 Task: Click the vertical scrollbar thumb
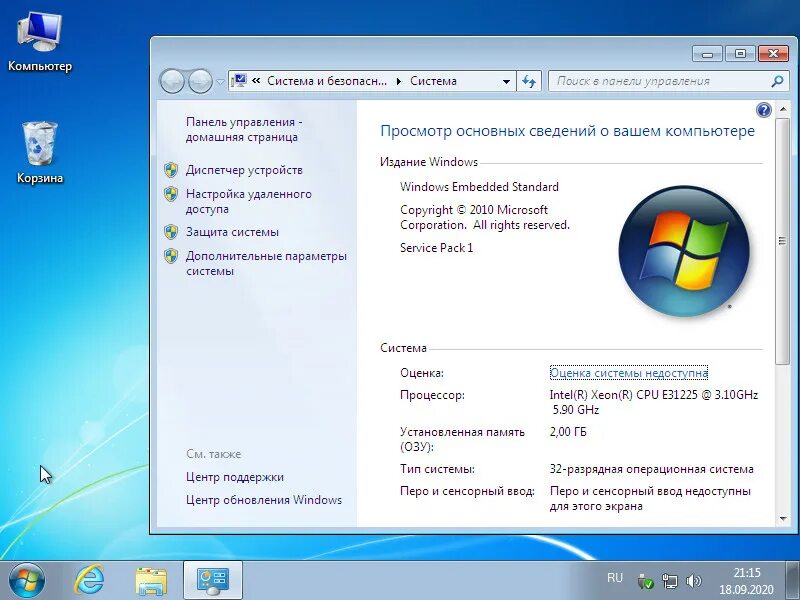[x=782, y=241]
